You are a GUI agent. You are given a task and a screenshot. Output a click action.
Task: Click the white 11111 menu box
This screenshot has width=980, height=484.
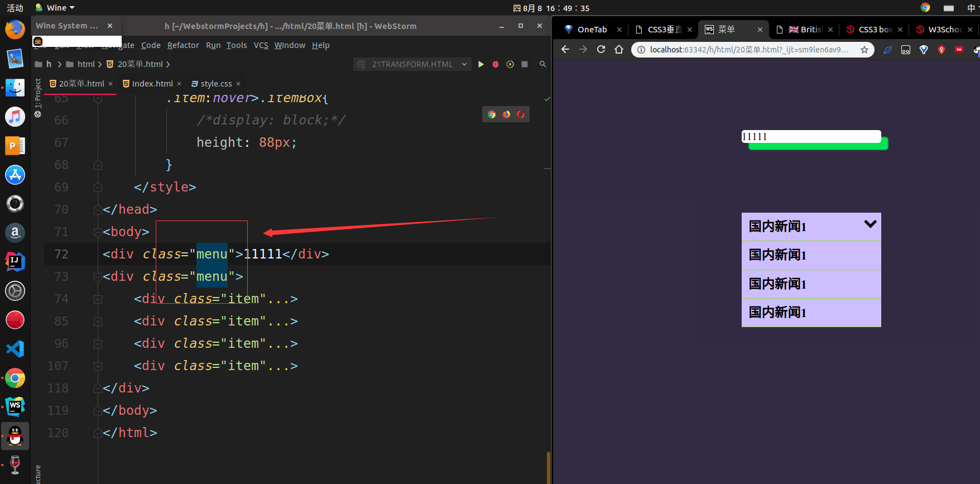(811, 137)
